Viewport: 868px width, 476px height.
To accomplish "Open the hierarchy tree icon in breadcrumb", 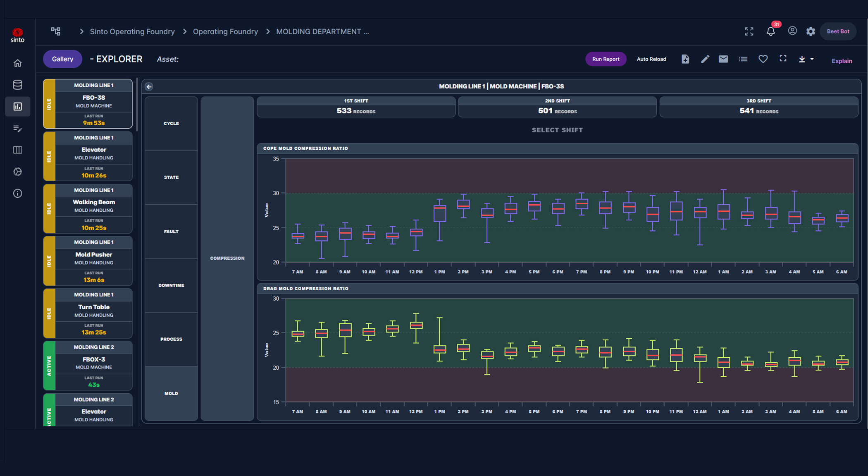I will [56, 31].
